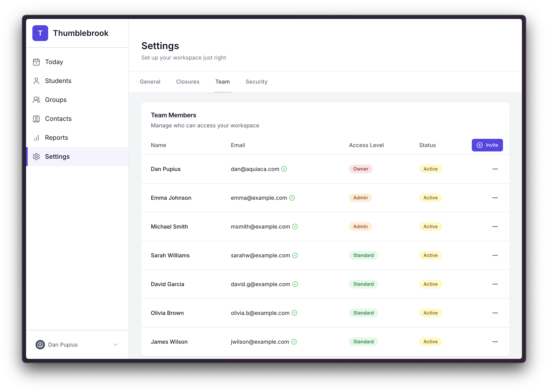Click the Reports bar chart icon

point(36,138)
